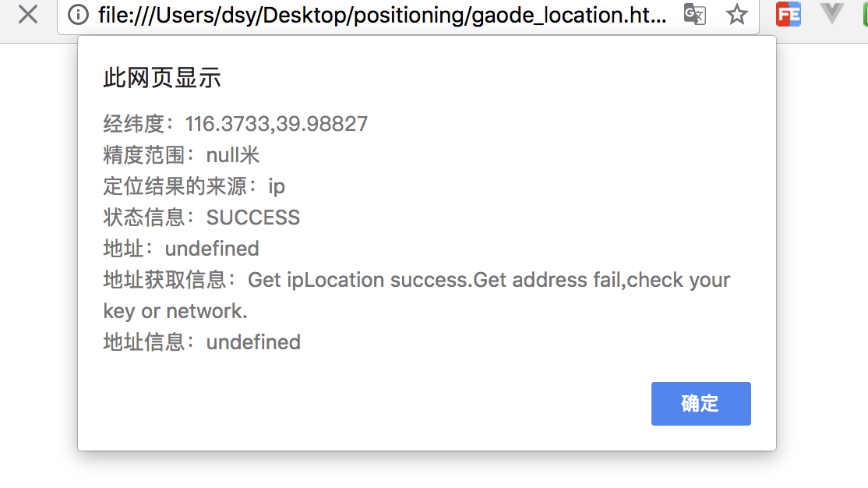The image size is (868, 488).
Task: Click the 地址信息: undefined line
Action: tap(202, 342)
